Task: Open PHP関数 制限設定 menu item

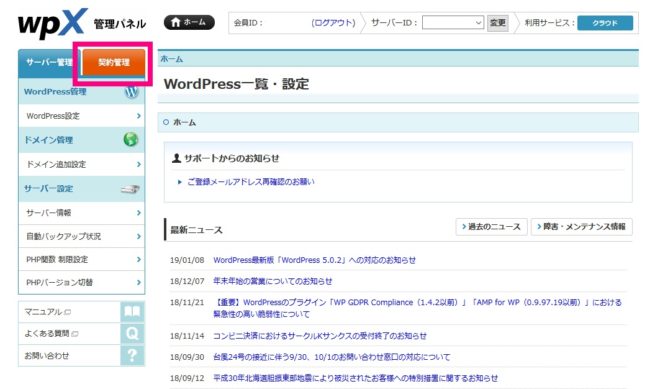Action: [81, 260]
